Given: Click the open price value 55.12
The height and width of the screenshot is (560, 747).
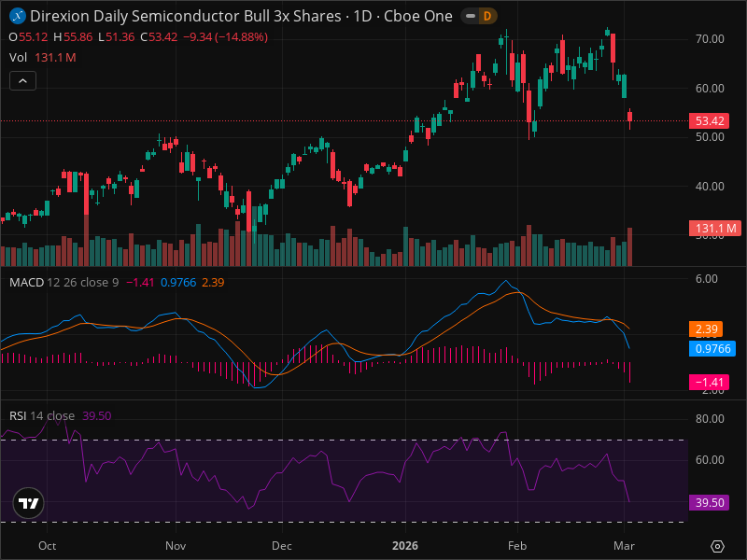Looking at the screenshot, I should click(x=34, y=37).
